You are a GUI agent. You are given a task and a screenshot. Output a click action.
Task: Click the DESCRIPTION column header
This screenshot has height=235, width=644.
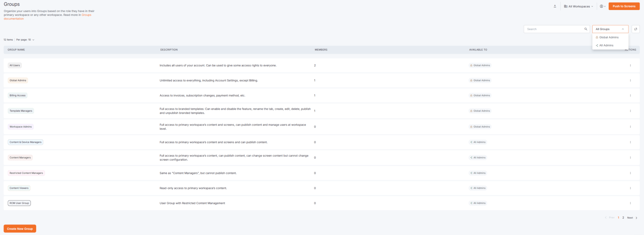pos(169,50)
